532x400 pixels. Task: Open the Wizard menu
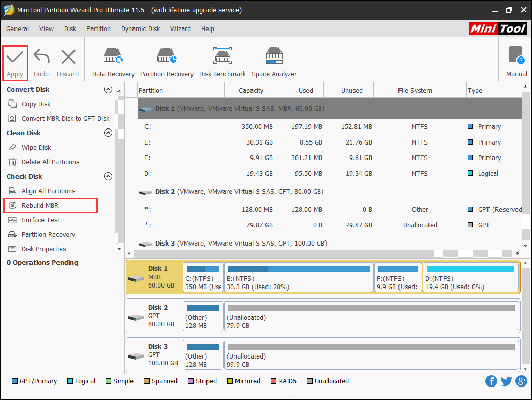click(181, 29)
